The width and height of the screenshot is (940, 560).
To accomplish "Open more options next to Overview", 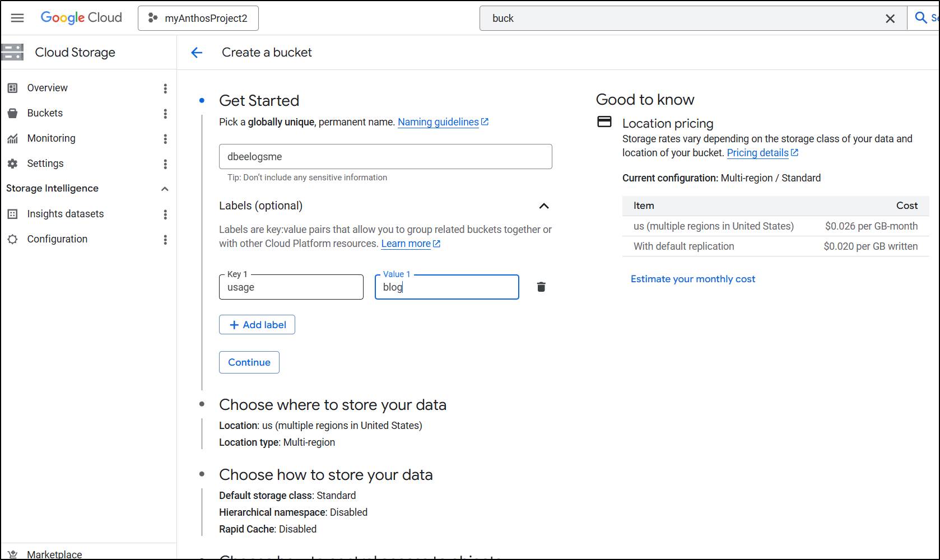I will pos(165,88).
